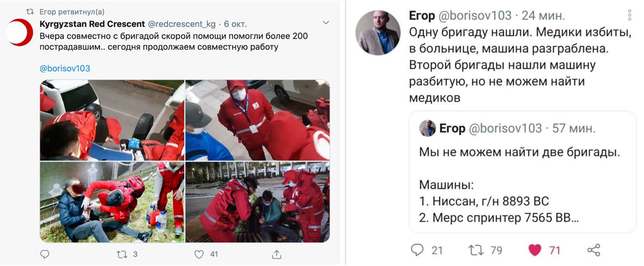Share Егор's tweet using share icon
Image resolution: width=644 pixels, height=266 pixels.
[594, 249]
